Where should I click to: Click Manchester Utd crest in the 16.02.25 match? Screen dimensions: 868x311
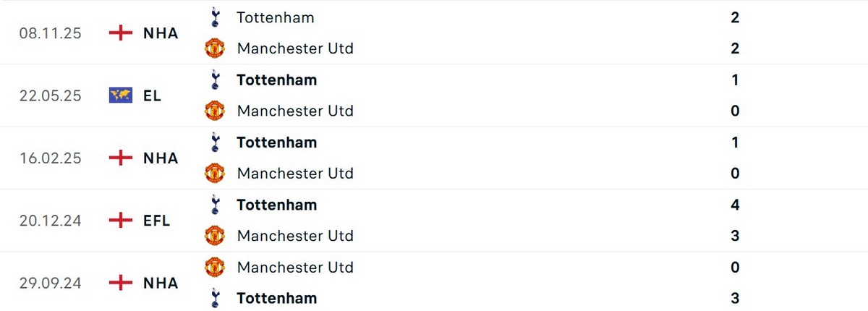215,173
